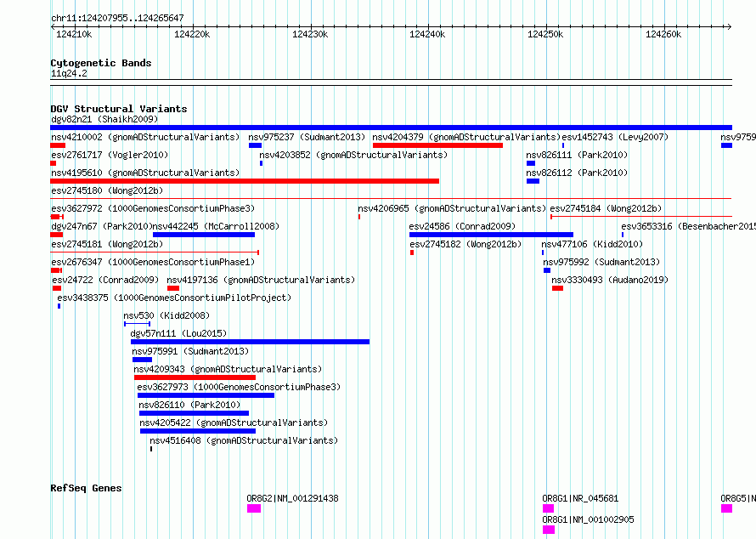Open nsv4204379 gnomAD structural variant label
The height and width of the screenshot is (539, 756).
(x=466, y=137)
